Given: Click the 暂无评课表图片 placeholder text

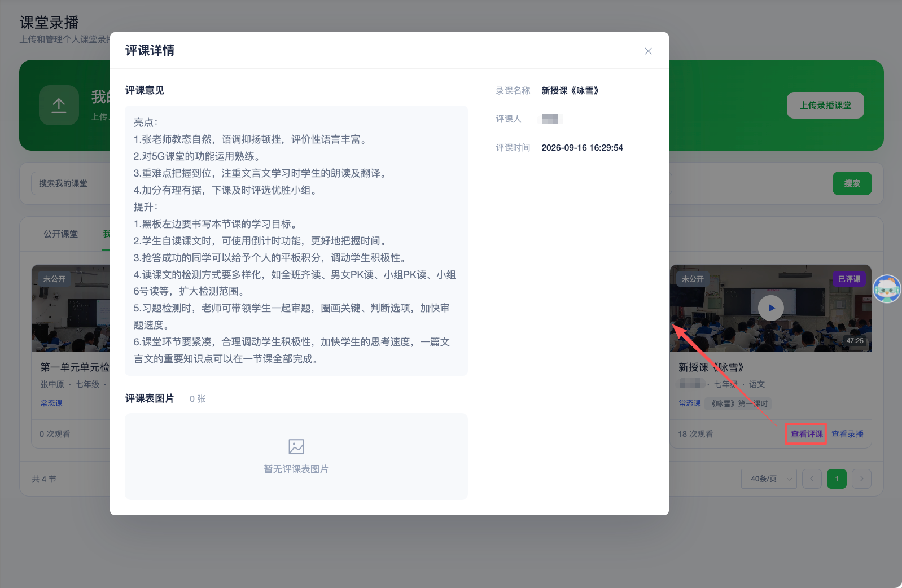Looking at the screenshot, I should coord(296,469).
